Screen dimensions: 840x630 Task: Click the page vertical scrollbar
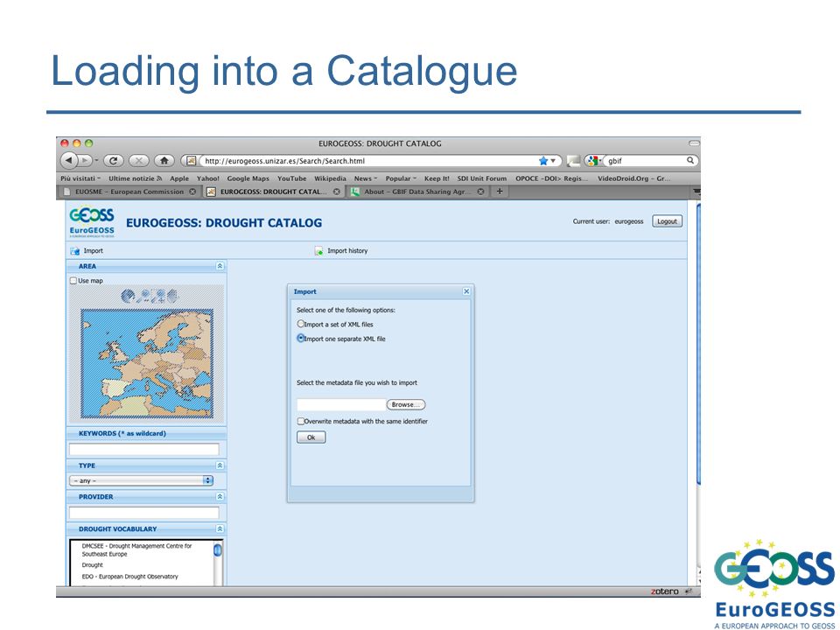pos(698,343)
